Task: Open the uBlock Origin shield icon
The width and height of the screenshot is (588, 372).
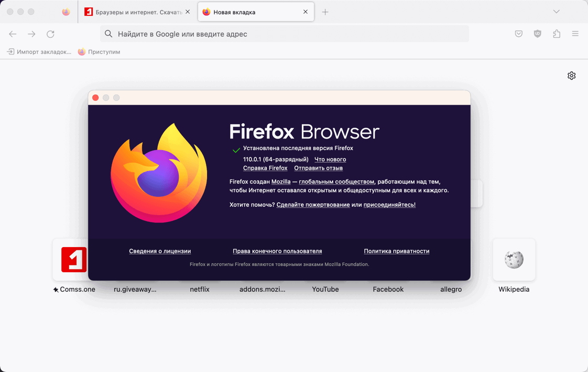Action: (x=537, y=34)
